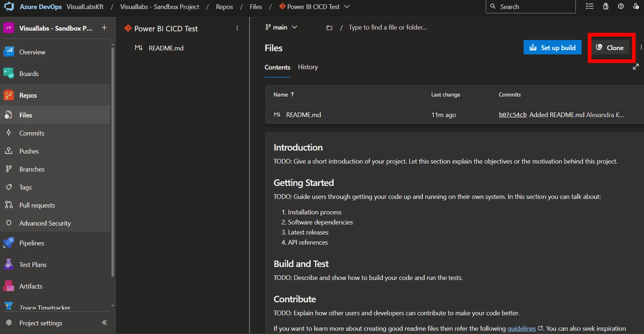
Task: Open the Help question mark icon
Action: coord(621,6)
